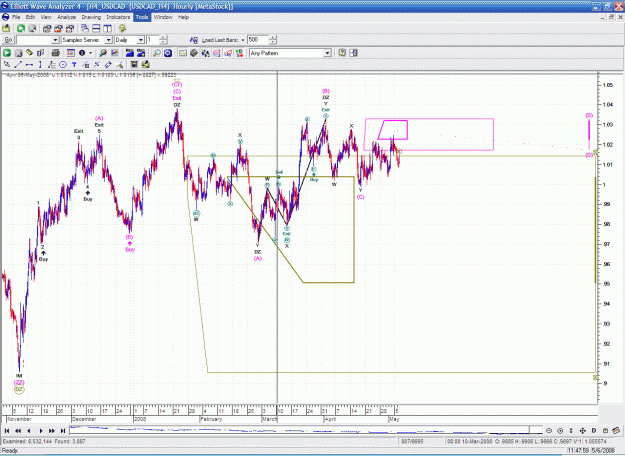Click the clock time in status bar
The height and width of the screenshot is (456, 625).
[x=579, y=451]
